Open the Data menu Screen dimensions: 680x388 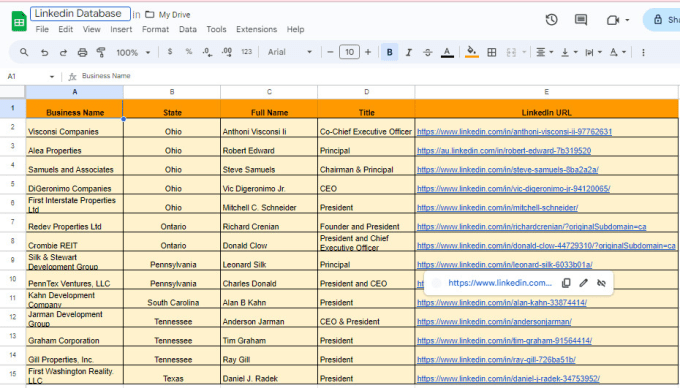[187, 29]
